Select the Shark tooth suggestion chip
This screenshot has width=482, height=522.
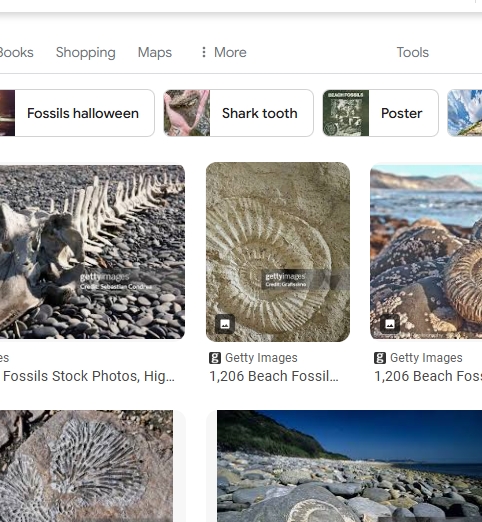point(238,113)
